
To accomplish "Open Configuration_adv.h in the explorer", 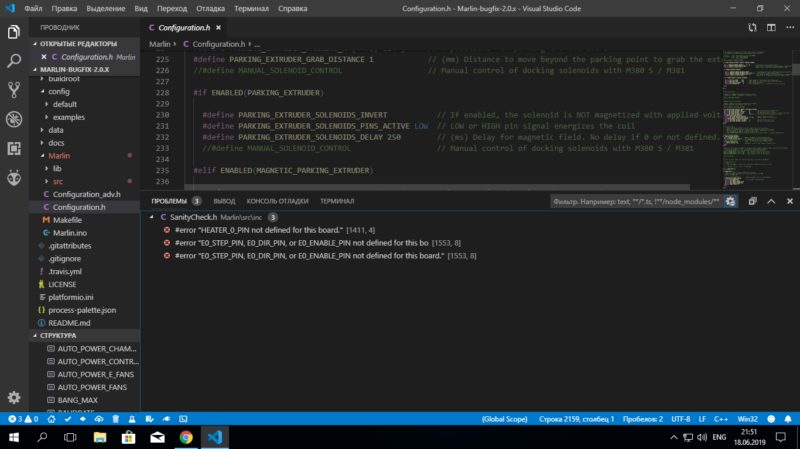I will point(86,194).
